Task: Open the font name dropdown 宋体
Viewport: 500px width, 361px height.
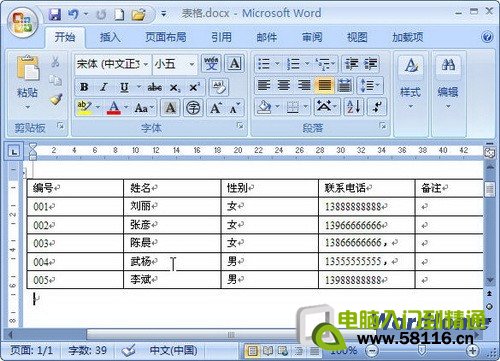Action: click(146, 64)
